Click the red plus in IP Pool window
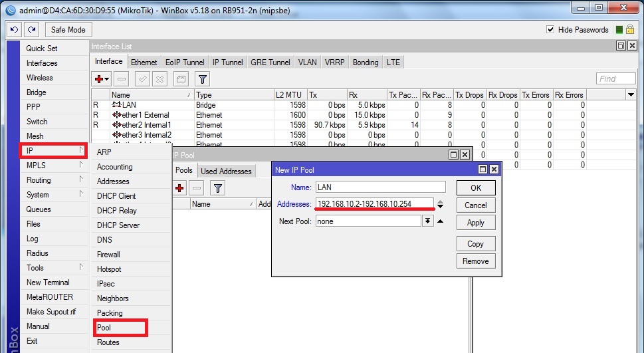The height and width of the screenshot is (353, 644). [179, 188]
